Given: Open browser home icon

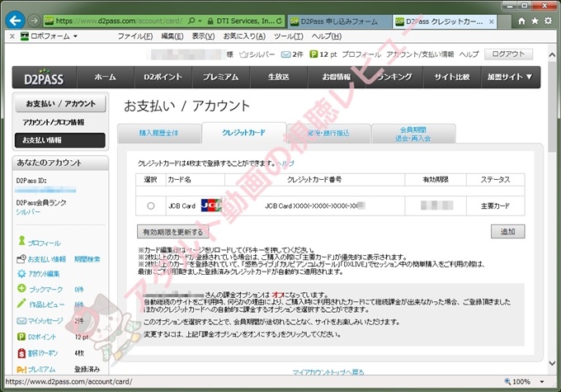Looking at the screenshot, I should click(521, 21).
